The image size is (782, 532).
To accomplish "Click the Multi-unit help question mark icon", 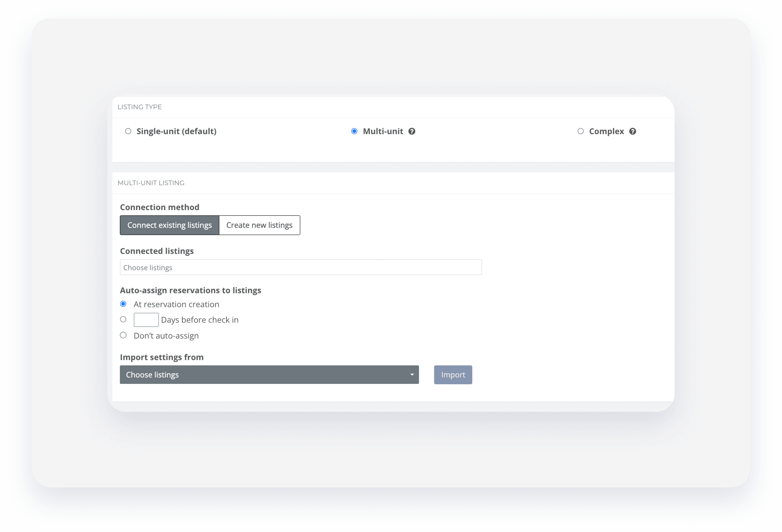I will 412,131.
